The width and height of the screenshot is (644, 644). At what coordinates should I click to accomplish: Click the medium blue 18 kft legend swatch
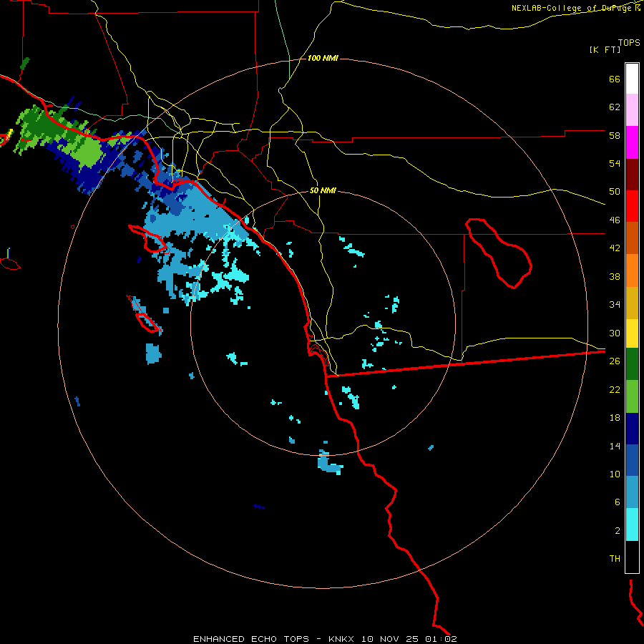(632, 460)
